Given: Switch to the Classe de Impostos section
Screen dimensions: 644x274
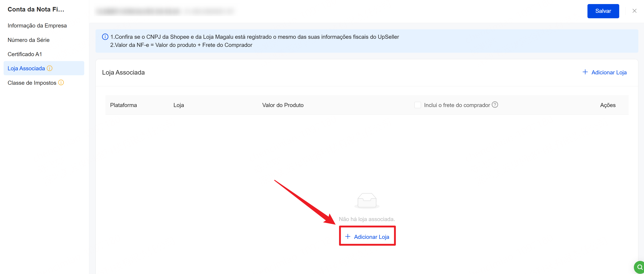Looking at the screenshot, I should pyautogui.click(x=32, y=83).
